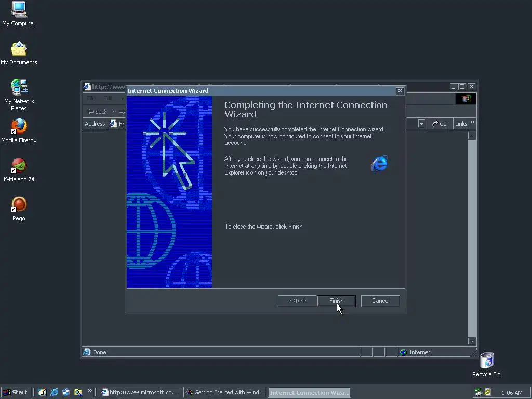Click the 'Internet' zone label in the status bar

click(420, 353)
